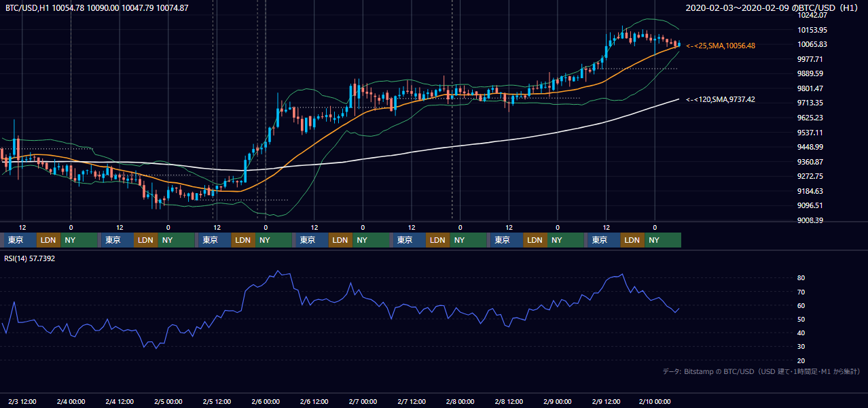Click the 9625.23 price axis label
Viewport: 868px width, 408px height.
811,118
